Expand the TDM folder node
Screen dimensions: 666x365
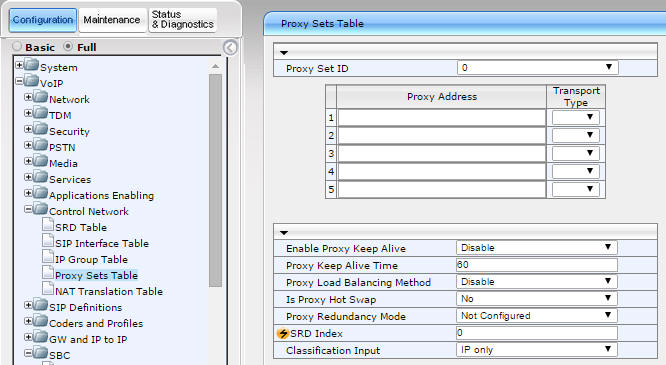(28, 113)
